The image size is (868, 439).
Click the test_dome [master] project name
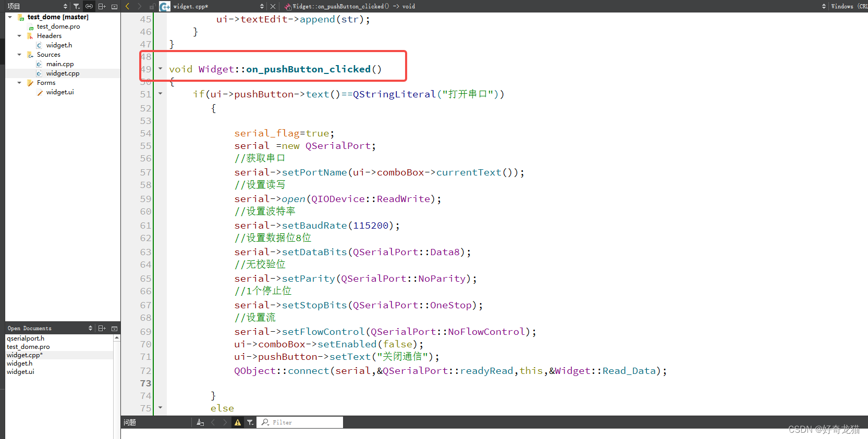[x=58, y=17]
